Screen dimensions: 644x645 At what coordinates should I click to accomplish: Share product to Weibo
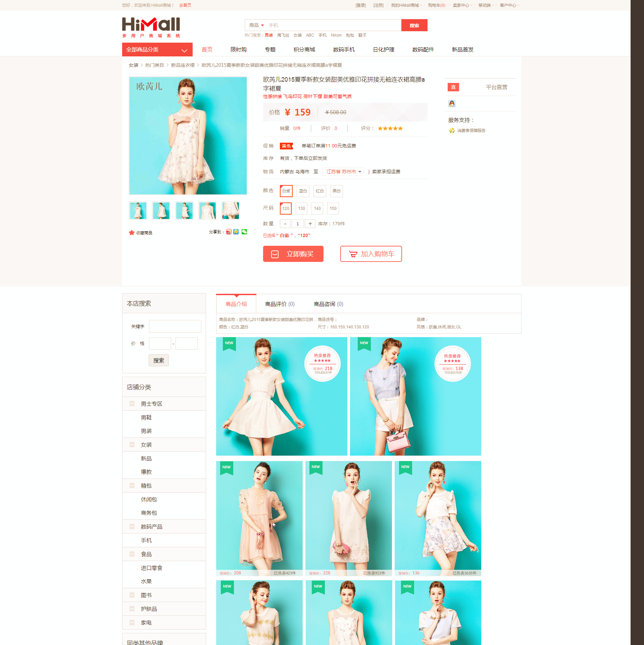(229, 232)
